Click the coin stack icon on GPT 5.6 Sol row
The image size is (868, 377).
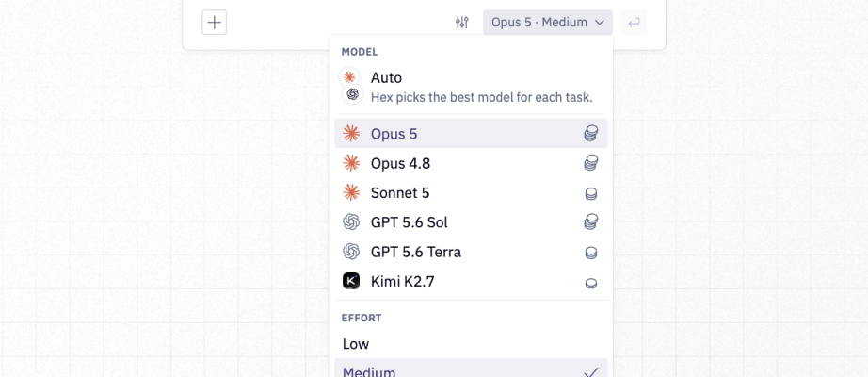pos(591,222)
